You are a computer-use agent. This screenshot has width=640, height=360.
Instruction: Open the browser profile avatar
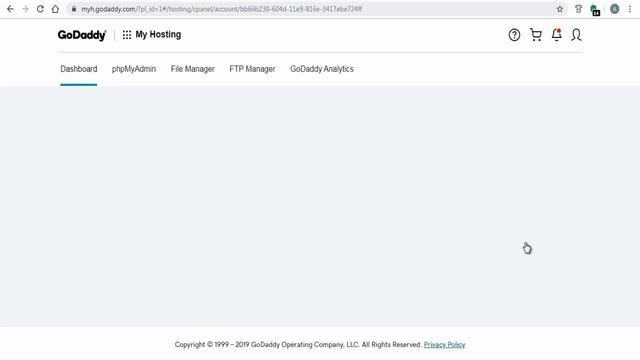pyautogui.click(x=614, y=9)
